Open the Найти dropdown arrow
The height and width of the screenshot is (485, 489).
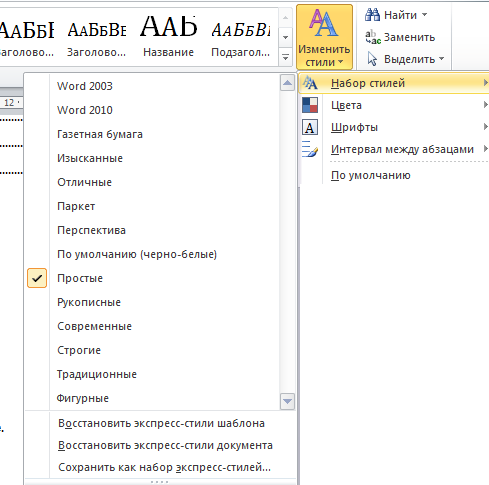click(x=424, y=15)
